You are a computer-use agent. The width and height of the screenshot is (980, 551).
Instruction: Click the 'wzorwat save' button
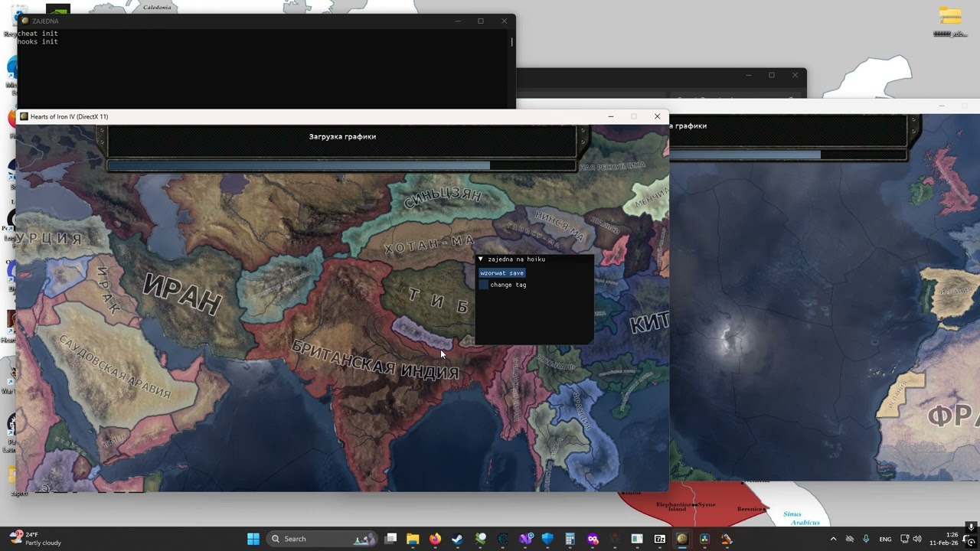pos(502,273)
